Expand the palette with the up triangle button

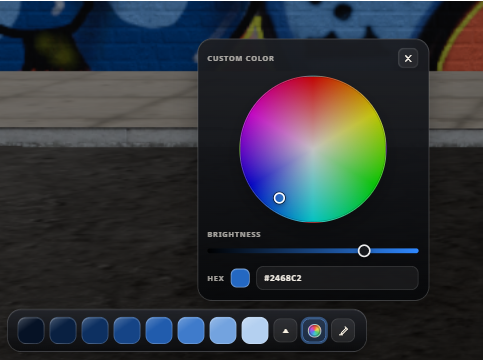pos(285,331)
